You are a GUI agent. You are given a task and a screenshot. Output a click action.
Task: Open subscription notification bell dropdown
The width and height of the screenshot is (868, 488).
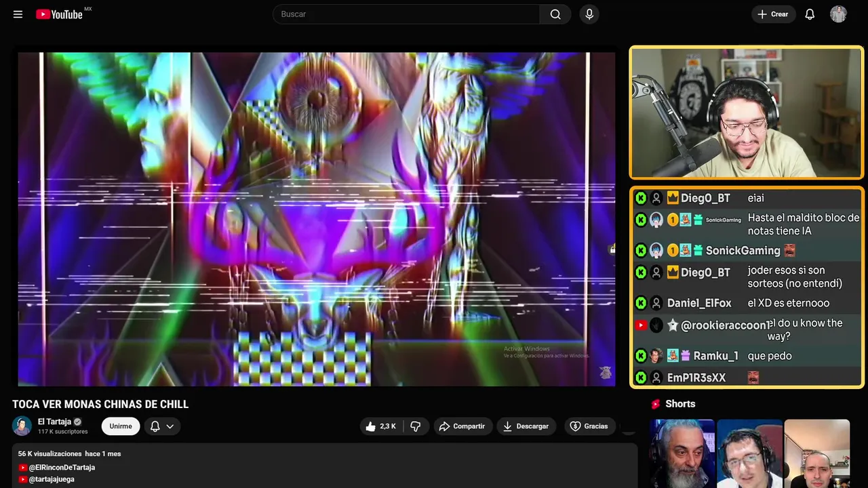pos(162,426)
